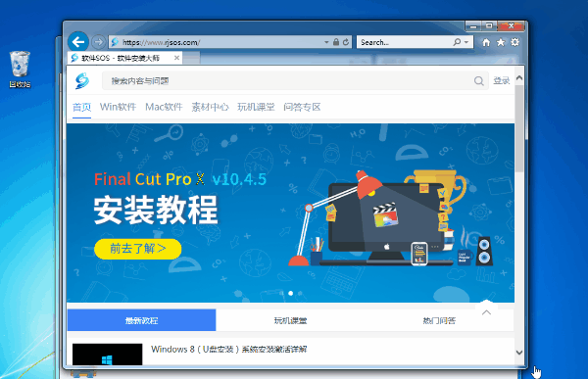Expand the address bar history dropdown

click(x=326, y=42)
